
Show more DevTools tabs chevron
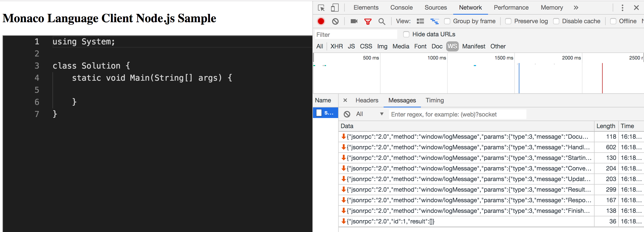click(x=576, y=8)
